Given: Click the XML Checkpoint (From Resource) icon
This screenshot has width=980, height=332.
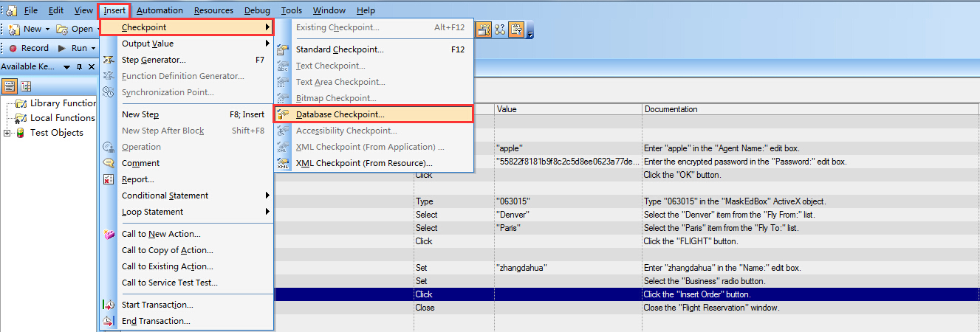Looking at the screenshot, I should 283,163.
